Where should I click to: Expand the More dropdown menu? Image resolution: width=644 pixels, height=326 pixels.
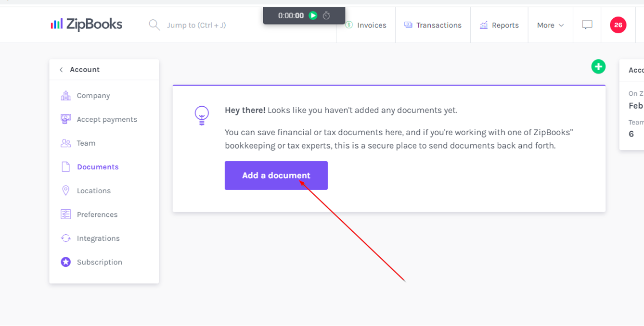550,25
